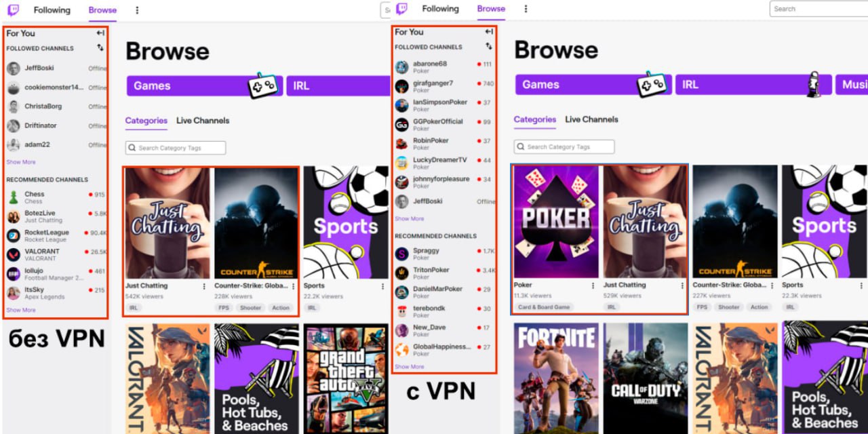Open the Chess channel avatar
The image size is (868, 434).
click(14, 197)
